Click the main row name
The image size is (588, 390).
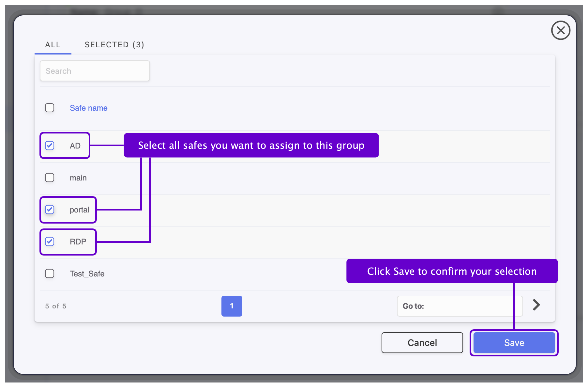[x=78, y=178]
